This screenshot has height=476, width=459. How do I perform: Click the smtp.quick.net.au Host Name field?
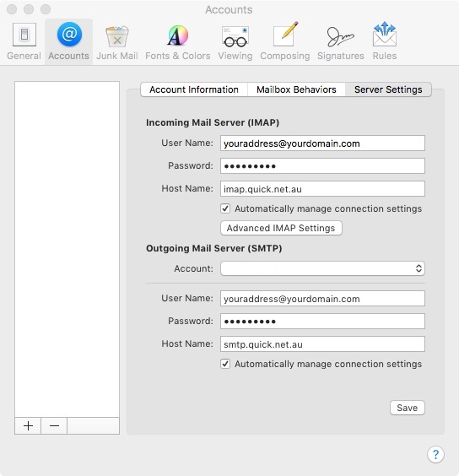[x=322, y=344]
